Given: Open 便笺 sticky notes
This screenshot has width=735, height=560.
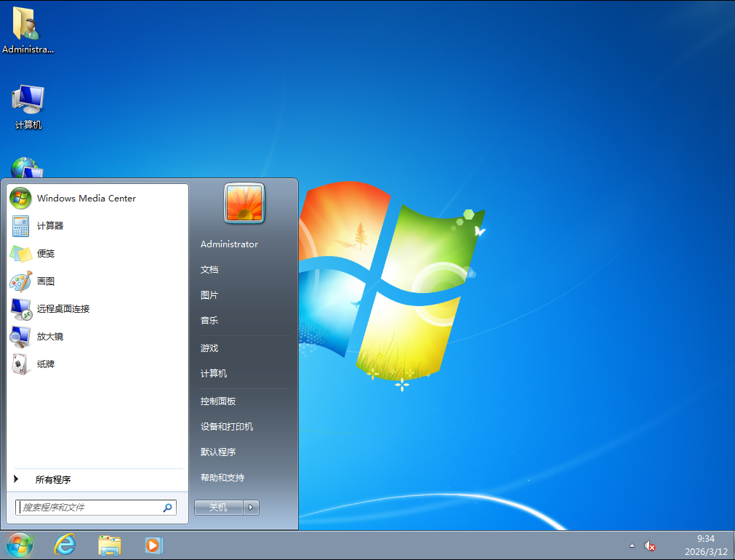Looking at the screenshot, I should click(45, 253).
